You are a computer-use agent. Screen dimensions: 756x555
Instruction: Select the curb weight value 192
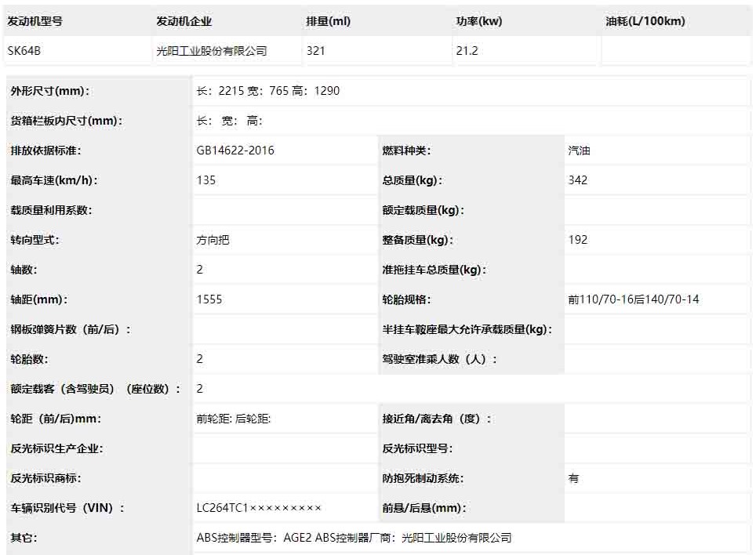(x=578, y=240)
